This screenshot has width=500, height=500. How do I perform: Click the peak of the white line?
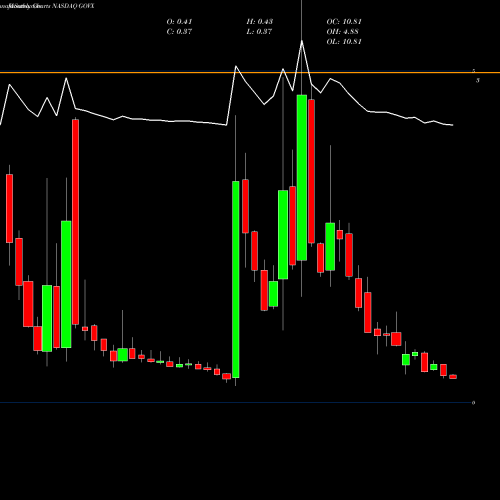pos(302,41)
